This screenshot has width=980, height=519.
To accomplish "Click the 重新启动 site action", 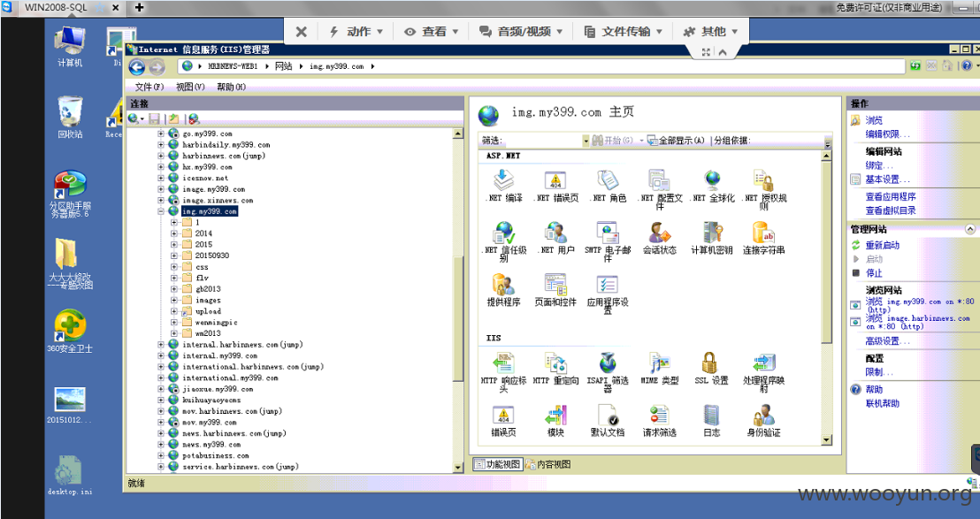I will [883, 246].
